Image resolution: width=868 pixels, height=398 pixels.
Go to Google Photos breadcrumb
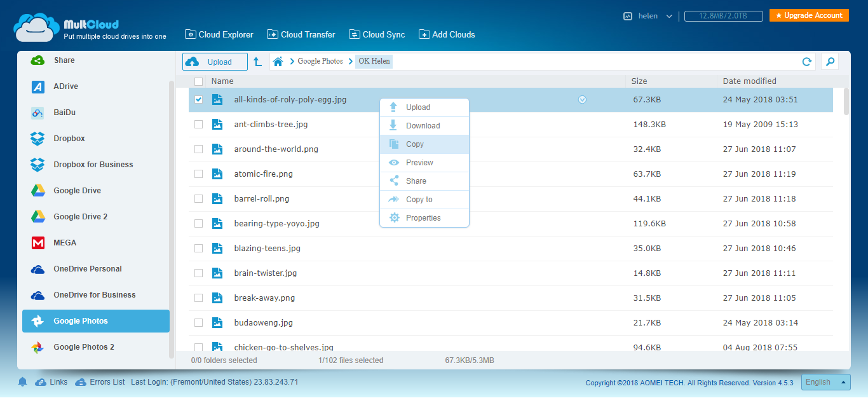320,61
